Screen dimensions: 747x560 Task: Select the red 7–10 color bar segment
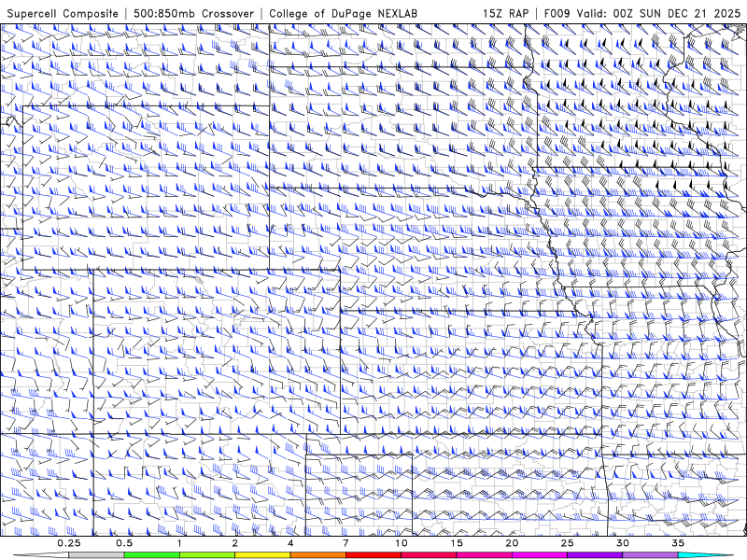tap(373, 555)
